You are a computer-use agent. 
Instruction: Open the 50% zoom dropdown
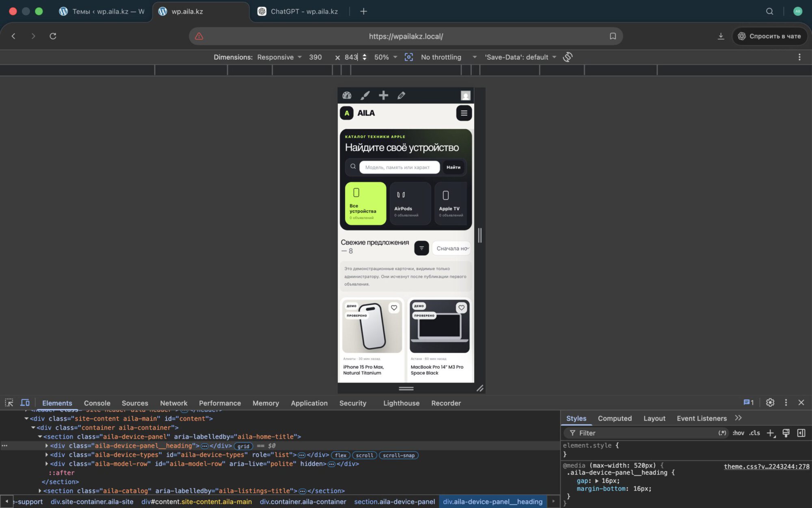(385, 57)
